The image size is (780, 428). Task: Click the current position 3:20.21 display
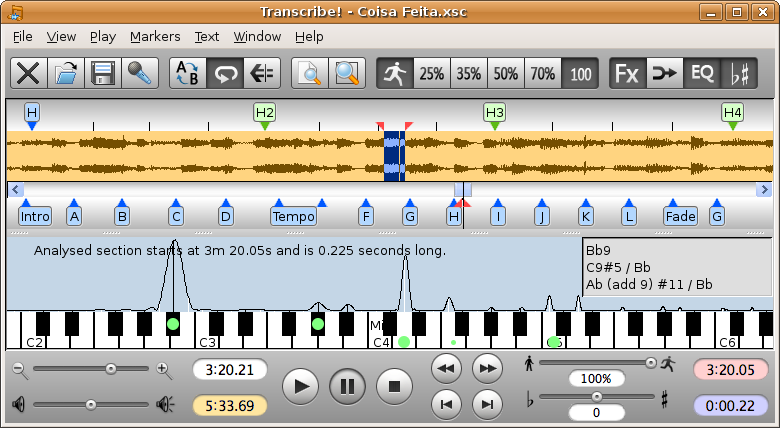229,370
